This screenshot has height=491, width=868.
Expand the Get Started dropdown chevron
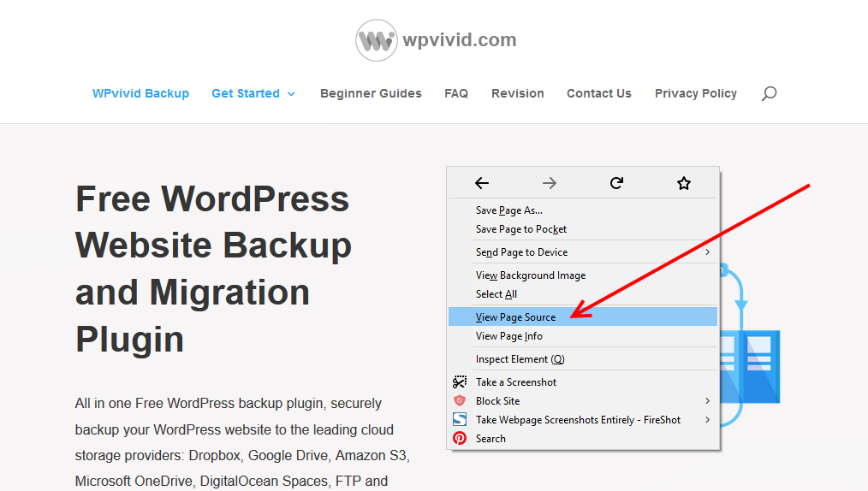291,94
